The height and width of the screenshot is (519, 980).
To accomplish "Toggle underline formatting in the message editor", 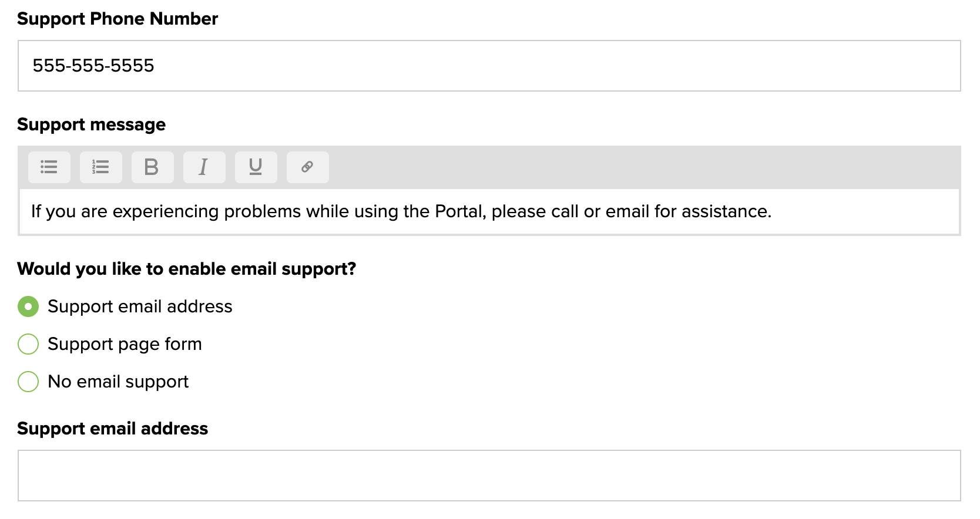I will click(256, 167).
